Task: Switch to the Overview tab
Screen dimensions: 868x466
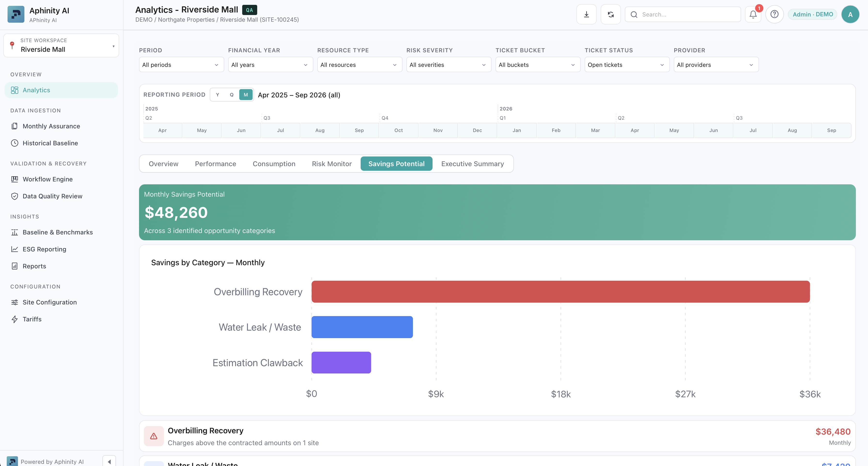Action: pos(163,164)
